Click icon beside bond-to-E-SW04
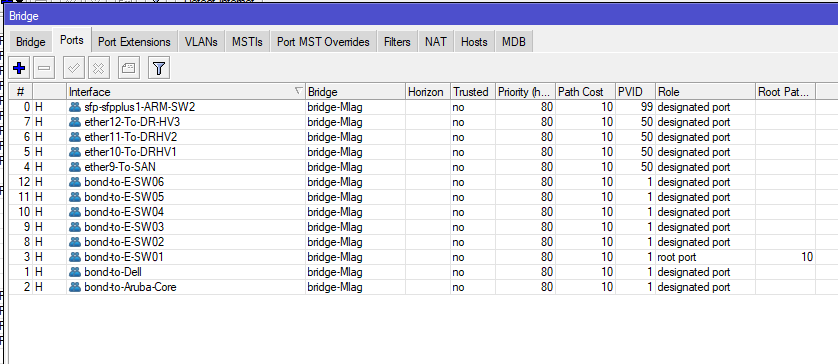 point(75,212)
